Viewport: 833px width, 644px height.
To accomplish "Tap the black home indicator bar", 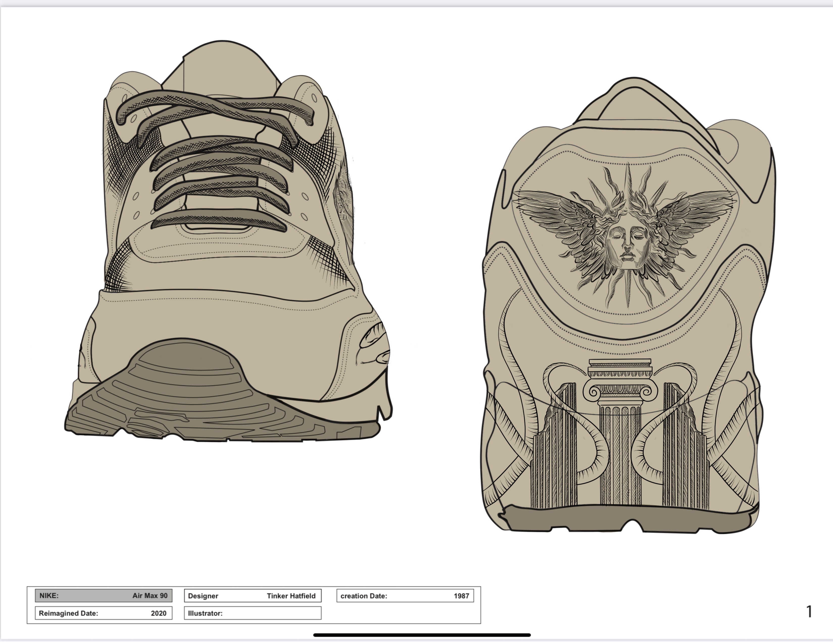I will point(422,635).
